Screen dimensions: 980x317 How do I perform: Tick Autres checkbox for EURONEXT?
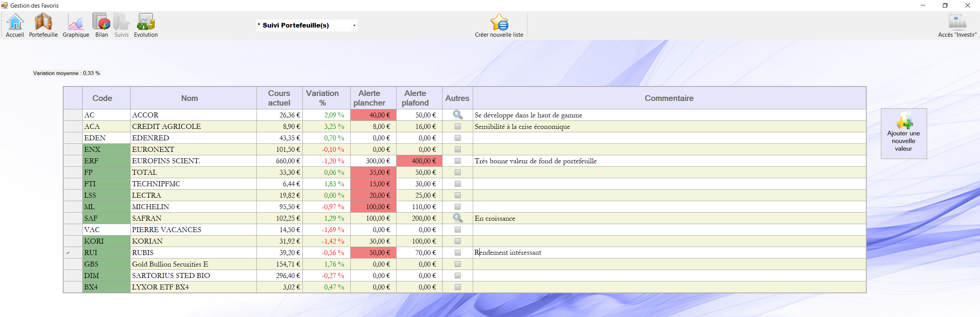pos(457,150)
